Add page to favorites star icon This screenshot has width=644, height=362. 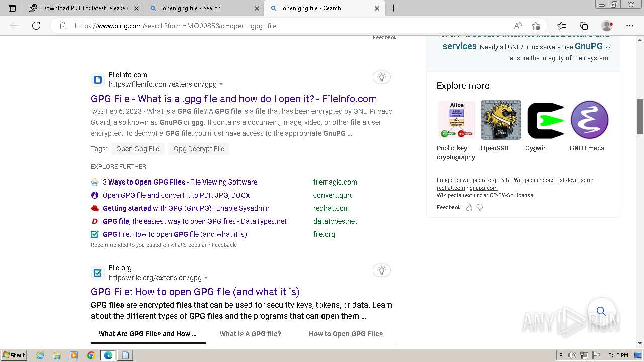[x=536, y=26]
